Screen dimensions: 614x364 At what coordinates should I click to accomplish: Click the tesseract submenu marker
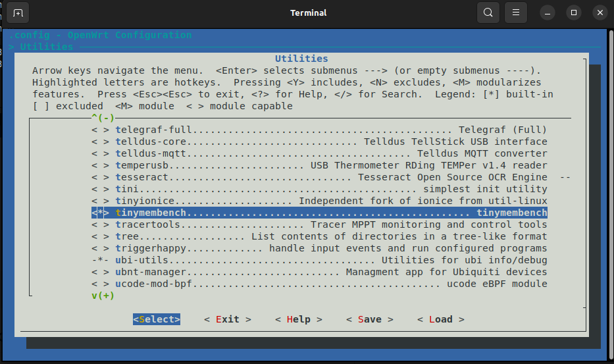pyautogui.click(x=565, y=177)
